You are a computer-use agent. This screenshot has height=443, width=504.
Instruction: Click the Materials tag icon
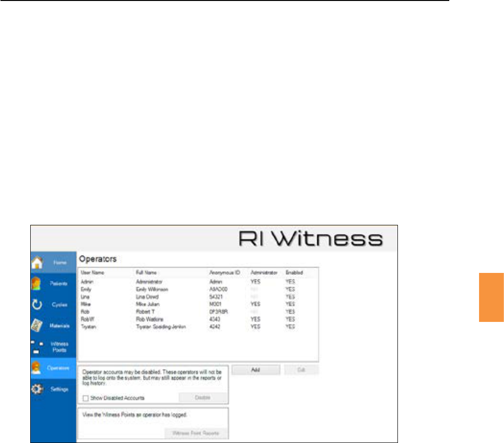37,325
